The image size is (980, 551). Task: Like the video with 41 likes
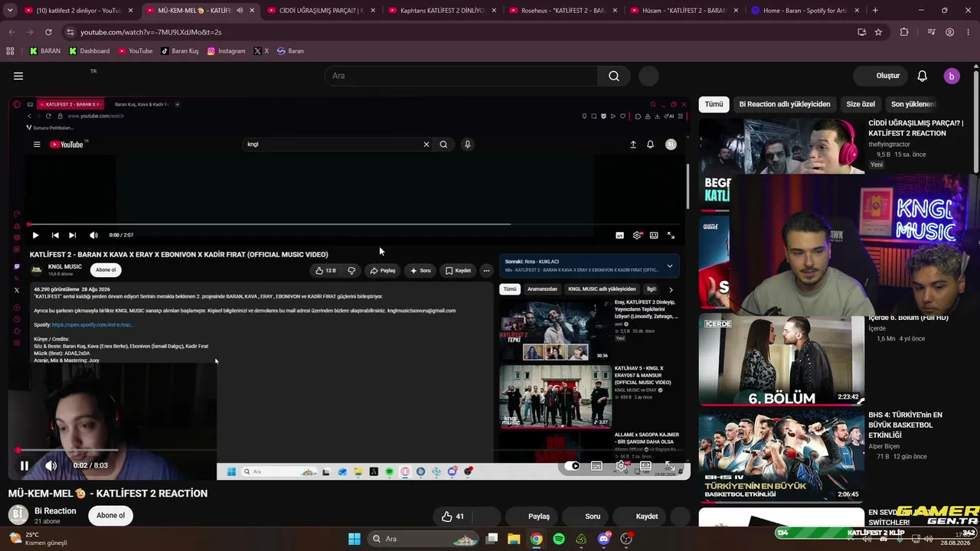coord(452,517)
